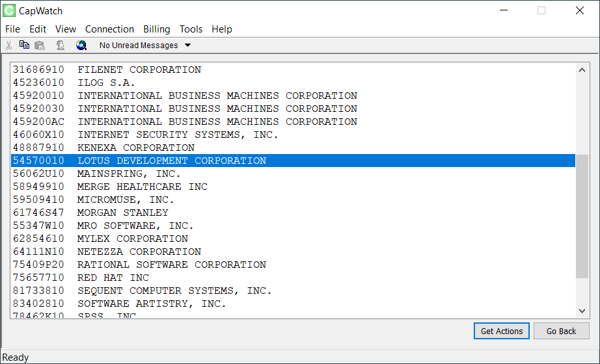Select the LOTUS DEVELOPMENT CORPORATION row
Screen dimensions: 600x364
(293, 161)
